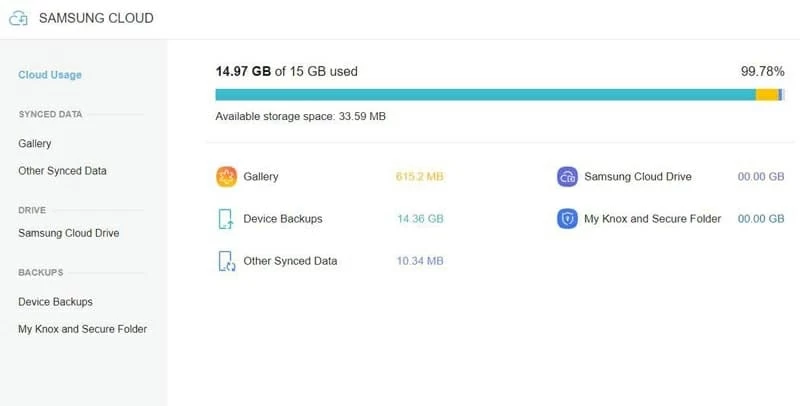Open Other Synced Data in the sidebar
Viewport: 800px width, 406px height.
point(62,171)
